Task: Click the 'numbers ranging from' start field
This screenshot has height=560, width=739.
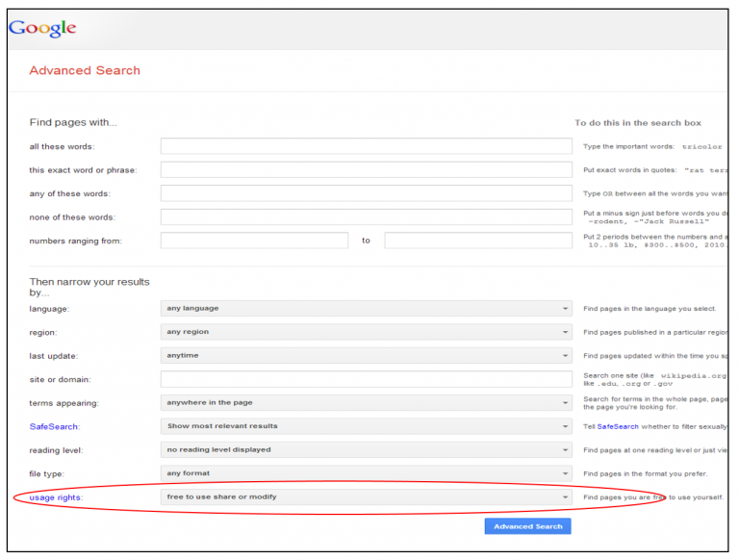Action: click(x=254, y=241)
